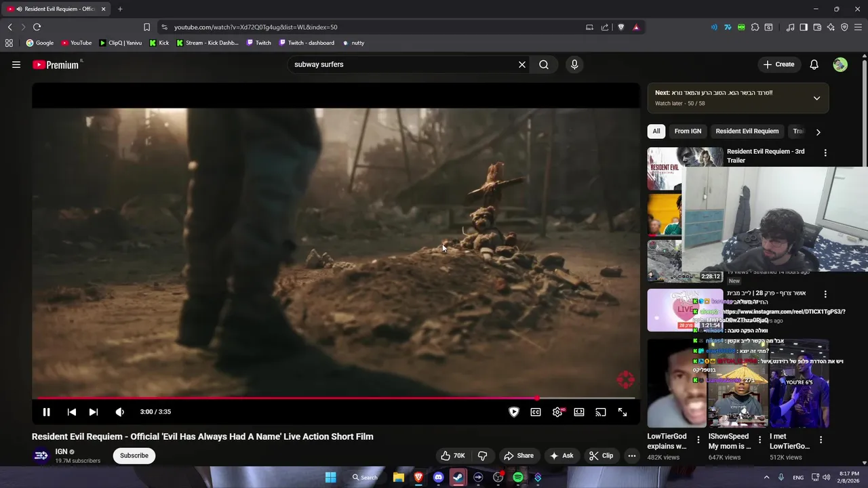Viewport: 868px width, 488px height.
Task: Open options for the Hebrew-titled video with the 1:21:54 thumbnail
Action: (x=825, y=294)
